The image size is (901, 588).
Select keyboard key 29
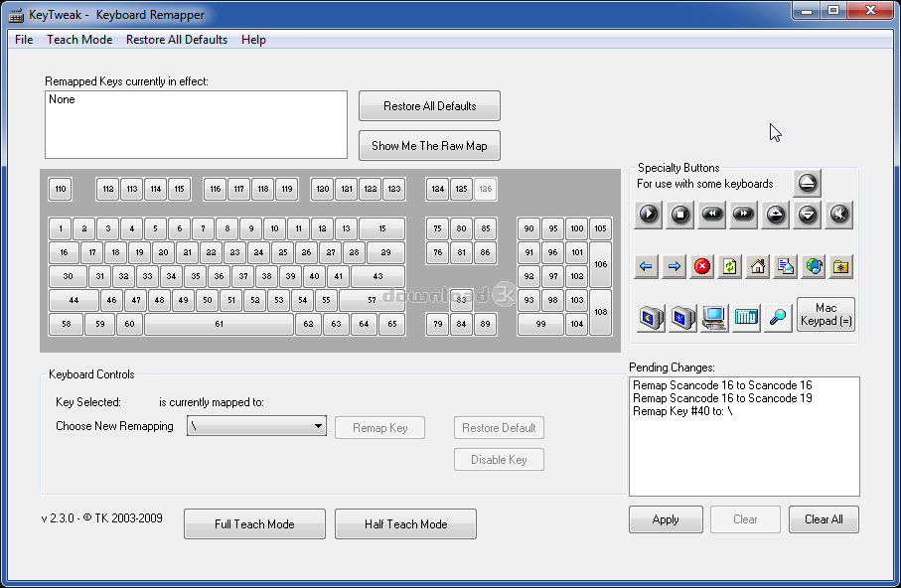coord(385,252)
